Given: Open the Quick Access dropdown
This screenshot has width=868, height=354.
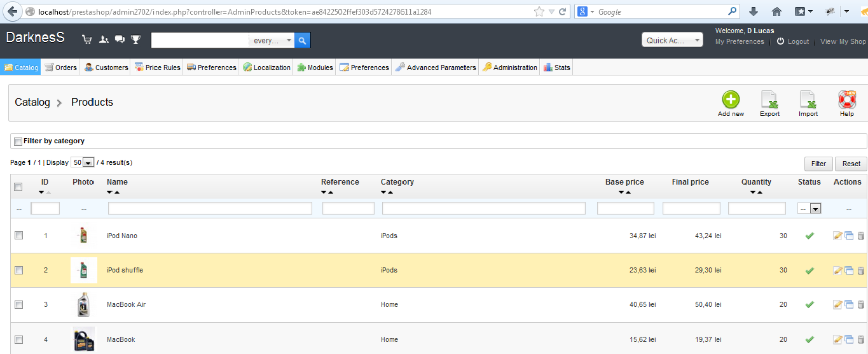Looking at the screenshot, I should coord(672,40).
